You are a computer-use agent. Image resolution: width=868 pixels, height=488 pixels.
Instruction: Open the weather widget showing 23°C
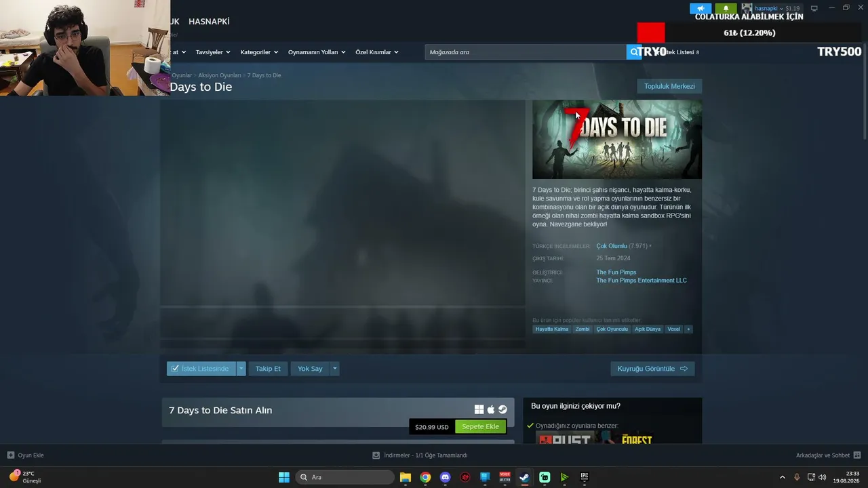click(x=25, y=476)
